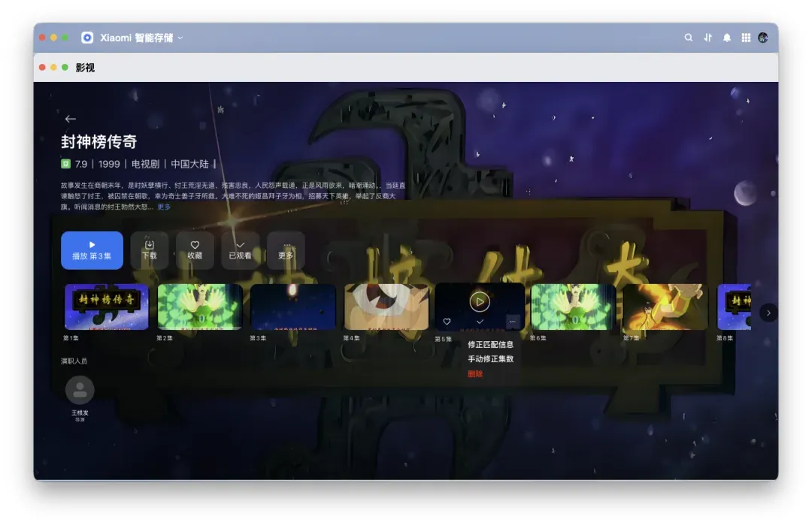Open the app grid launcher
This screenshot has height=526, width=812.
pyautogui.click(x=746, y=38)
